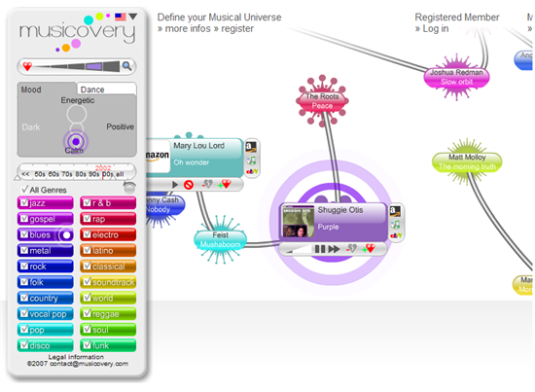Switch to the Mood tab

point(47,89)
